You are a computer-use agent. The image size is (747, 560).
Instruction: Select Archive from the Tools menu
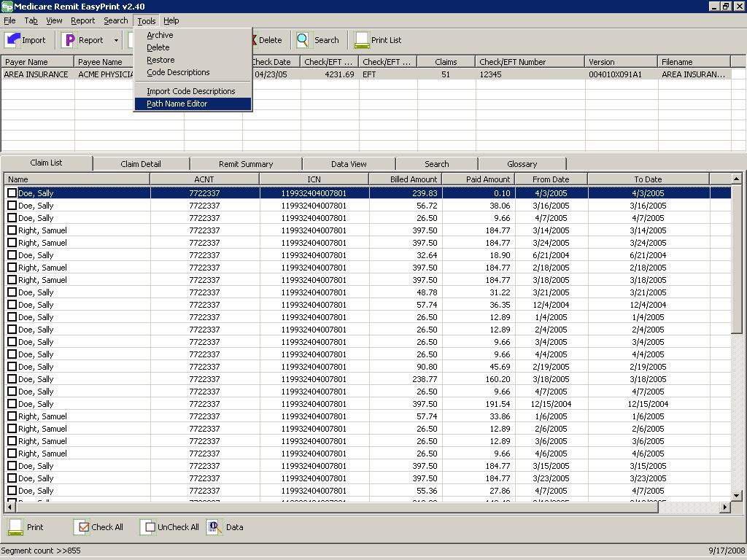click(x=160, y=34)
